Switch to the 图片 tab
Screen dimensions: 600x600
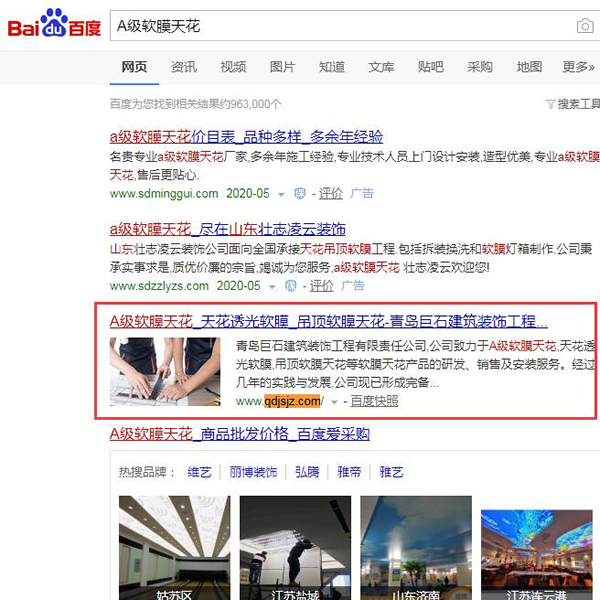coord(282,67)
